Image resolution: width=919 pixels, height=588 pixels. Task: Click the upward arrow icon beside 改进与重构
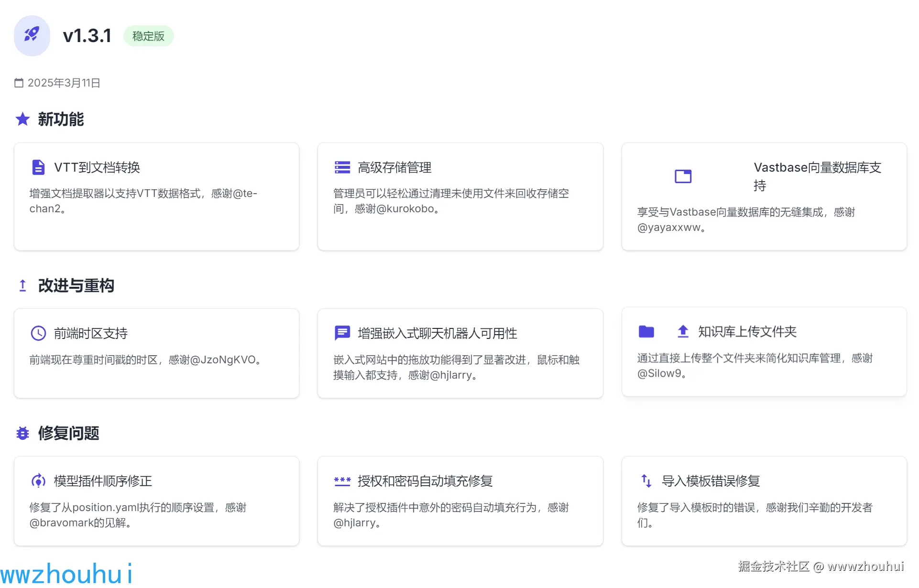[22, 285]
